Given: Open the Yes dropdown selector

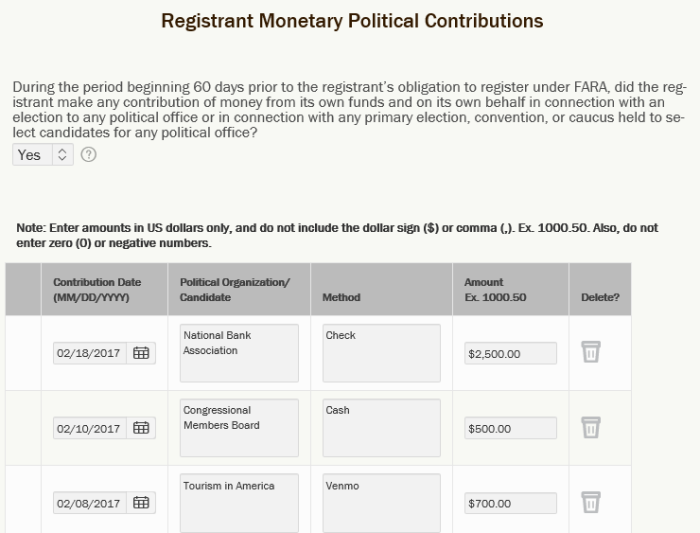Looking at the screenshot, I should pos(43,154).
